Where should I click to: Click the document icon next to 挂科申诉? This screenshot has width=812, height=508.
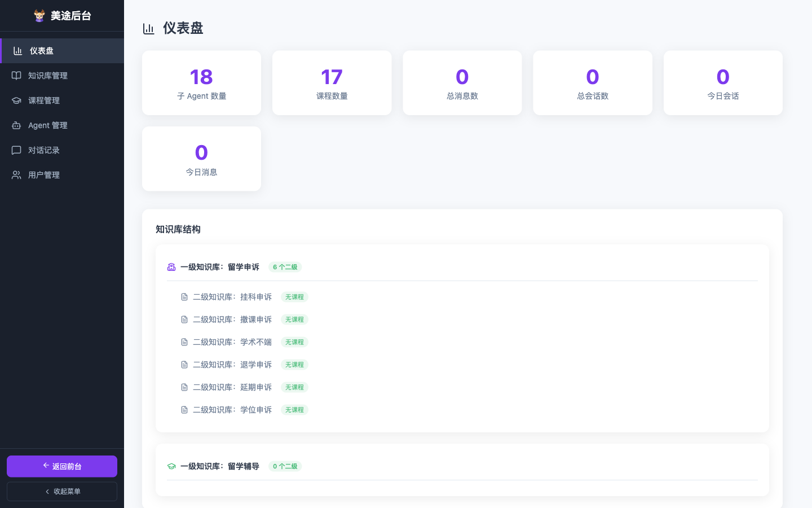click(x=184, y=297)
